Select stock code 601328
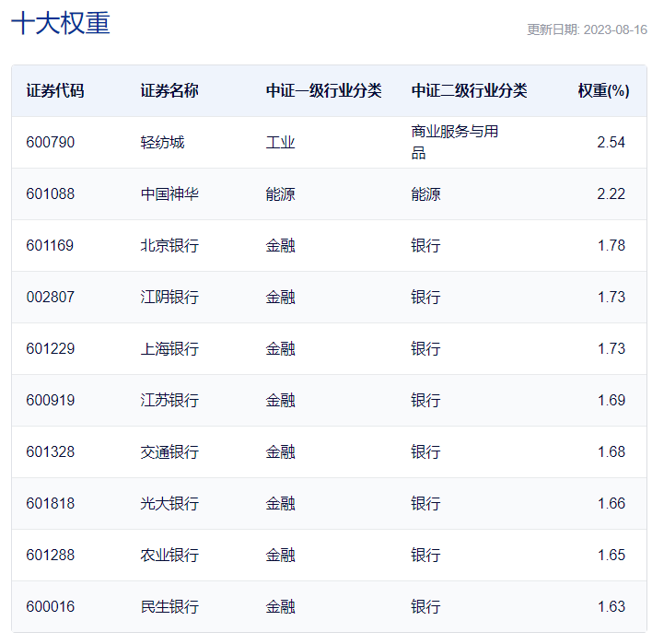 point(51,451)
